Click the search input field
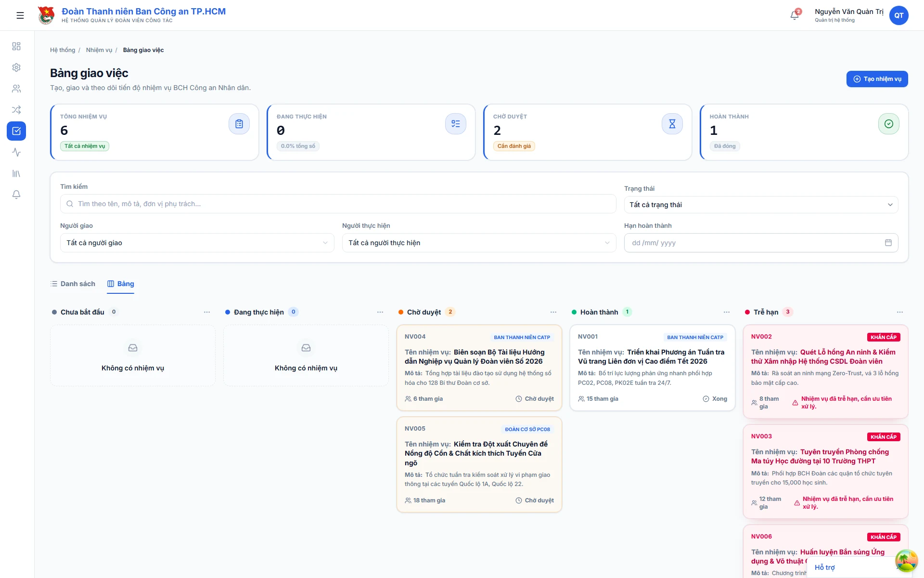This screenshot has height=578, width=924. [x=338, y=204]
